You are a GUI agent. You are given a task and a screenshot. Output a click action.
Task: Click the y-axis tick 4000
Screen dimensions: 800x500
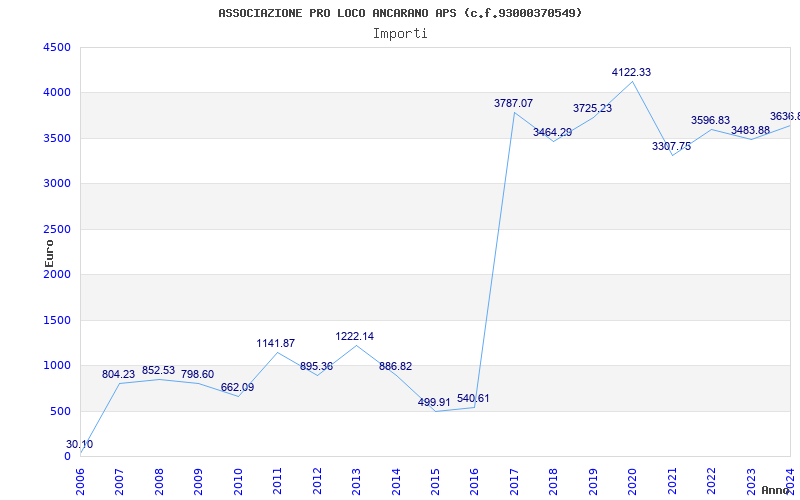[x=57, y=93]
